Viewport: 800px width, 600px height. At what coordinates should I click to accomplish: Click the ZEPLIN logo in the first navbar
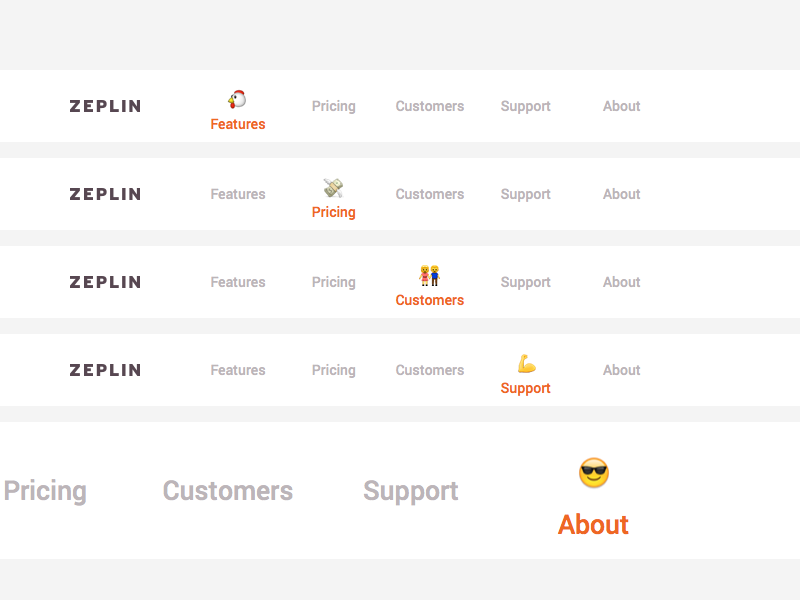coord(105,106)
